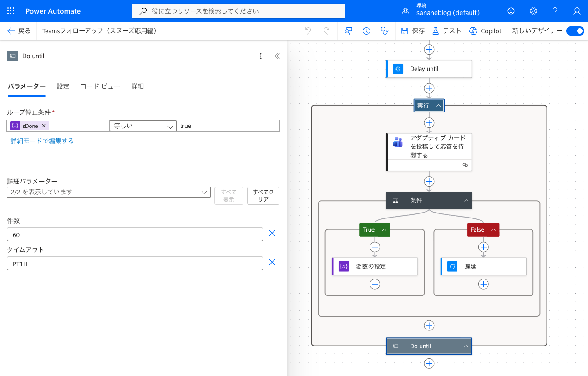Add a step below the 条件 block
This screenshot has width=588, height=376.
click(x=429, y=325)
